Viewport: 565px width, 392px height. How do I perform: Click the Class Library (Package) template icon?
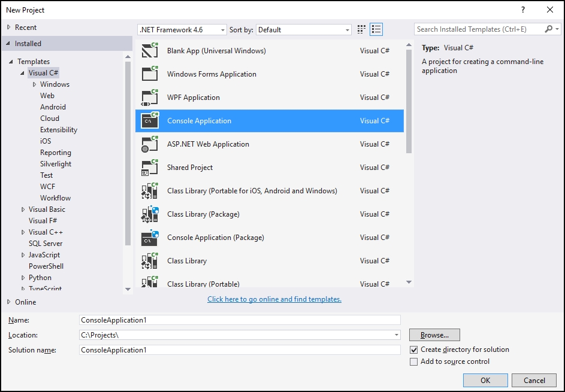click(x=150, y=214)
